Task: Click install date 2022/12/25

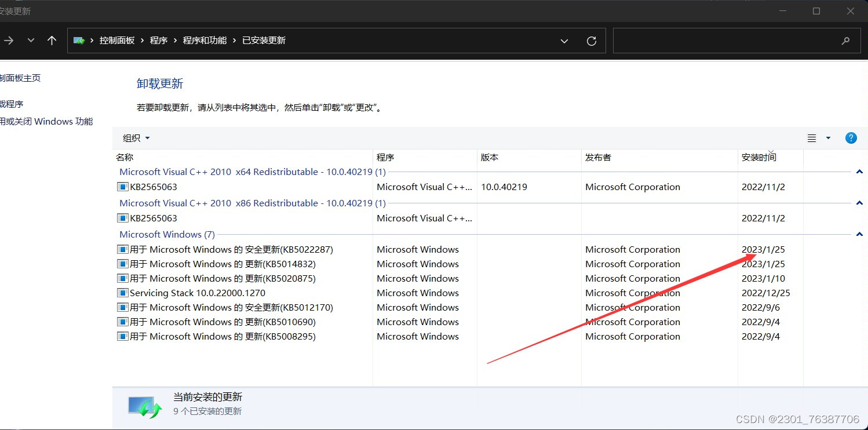Action: click(766, 293)
